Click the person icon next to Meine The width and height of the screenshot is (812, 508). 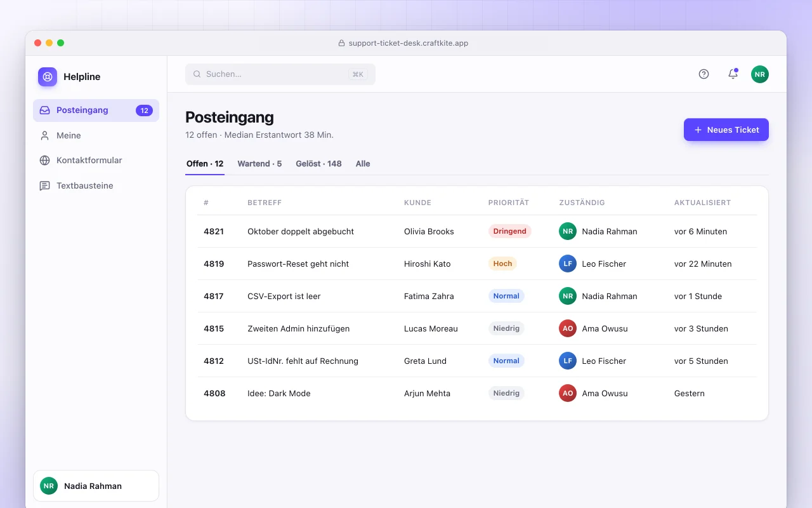tap(44, 135)
